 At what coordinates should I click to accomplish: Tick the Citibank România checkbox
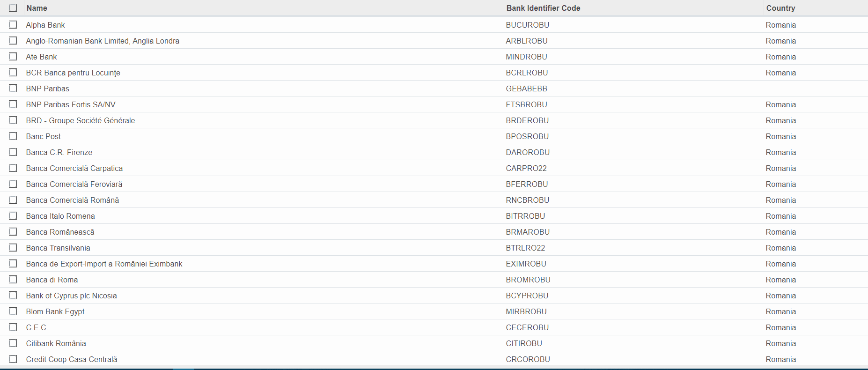(13, 343)
